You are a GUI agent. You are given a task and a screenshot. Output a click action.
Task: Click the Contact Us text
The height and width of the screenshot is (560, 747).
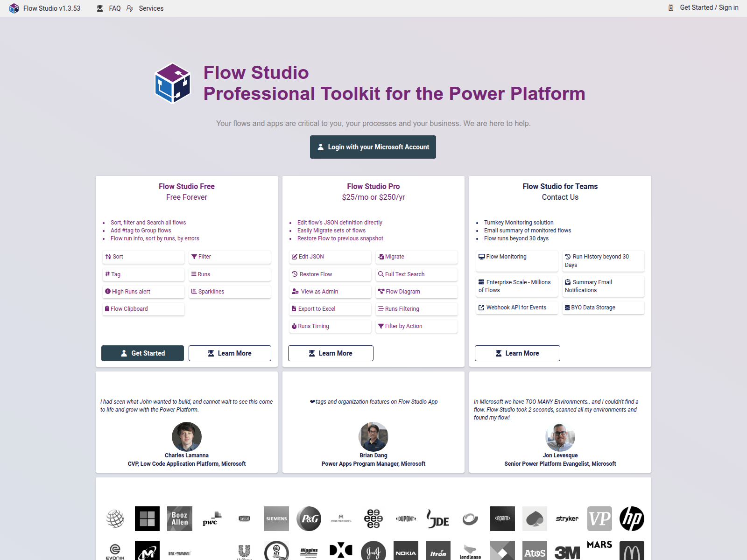pyautogui.click(x=560, y=197)
